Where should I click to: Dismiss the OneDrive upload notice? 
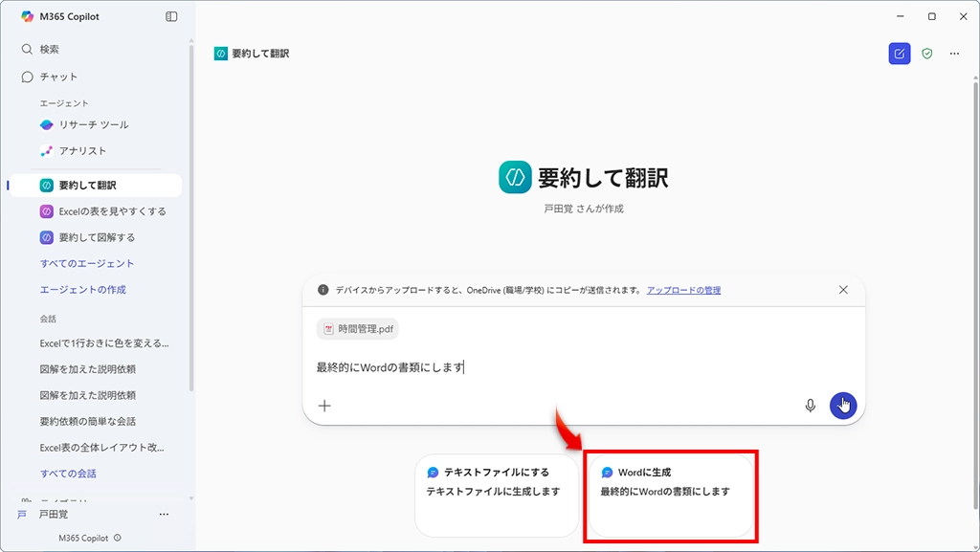point(843,290)
